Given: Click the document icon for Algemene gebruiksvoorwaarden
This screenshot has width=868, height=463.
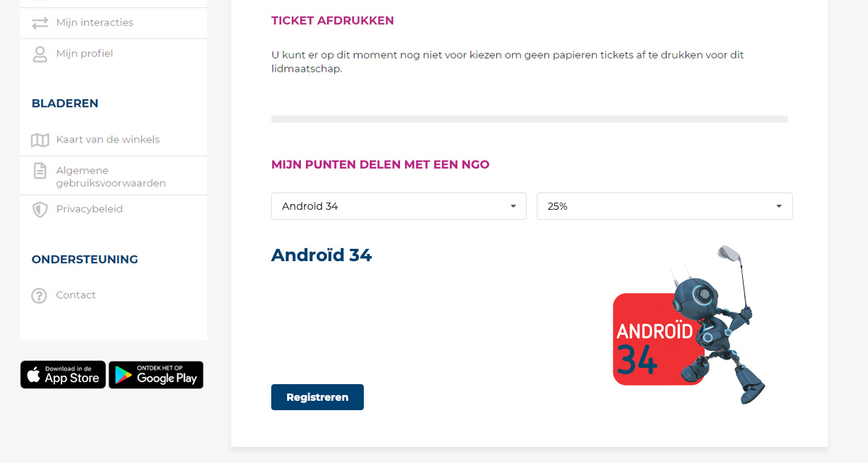Looking at the screenshot, I should pyautogui.click(x=40, y=171).
